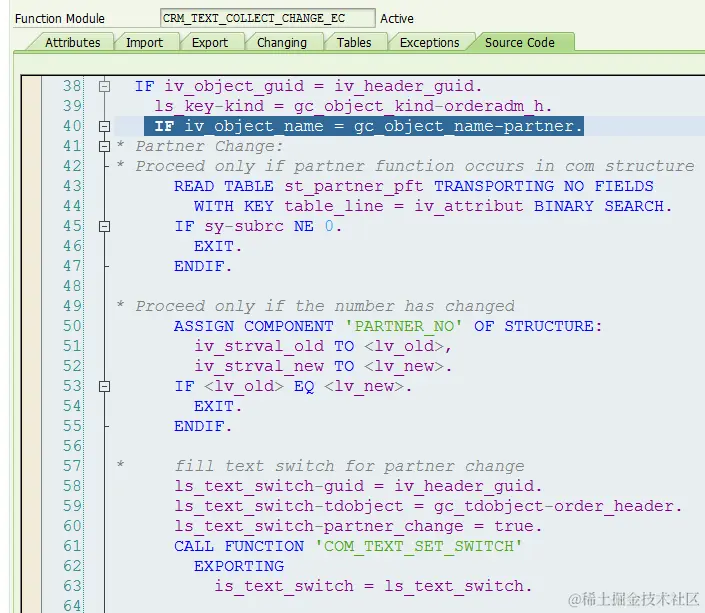Image resolution: width=705 pixels, height=613 pixels.
Task: Click 'ls_text_switch-partner_change = true.' line
Action: pyautogui.click(x=358, y=526)
